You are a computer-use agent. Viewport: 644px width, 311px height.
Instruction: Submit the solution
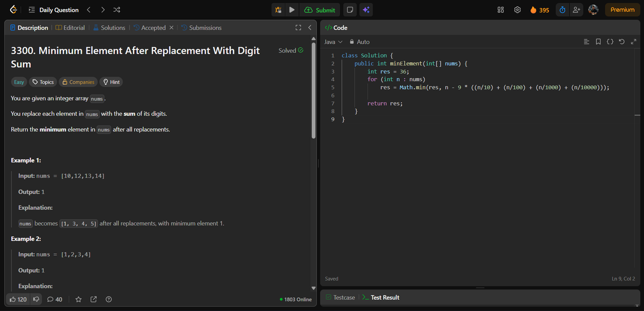320,10
